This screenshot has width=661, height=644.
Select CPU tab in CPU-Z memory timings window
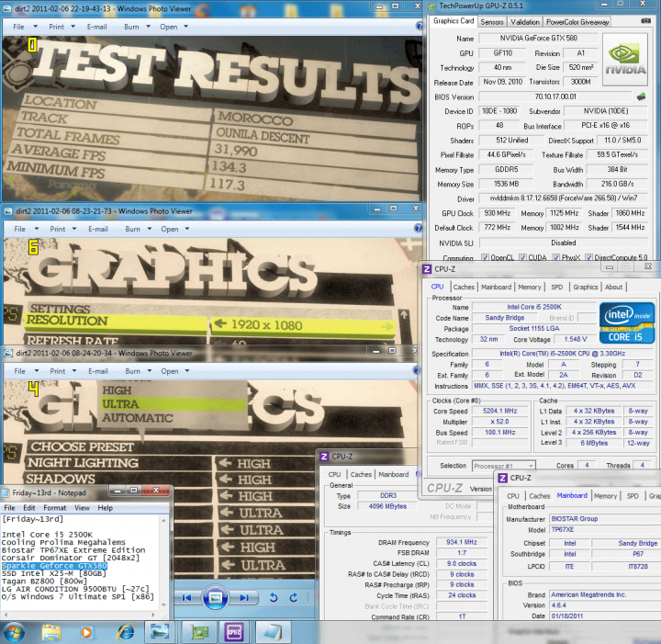[x=334, y=474]
